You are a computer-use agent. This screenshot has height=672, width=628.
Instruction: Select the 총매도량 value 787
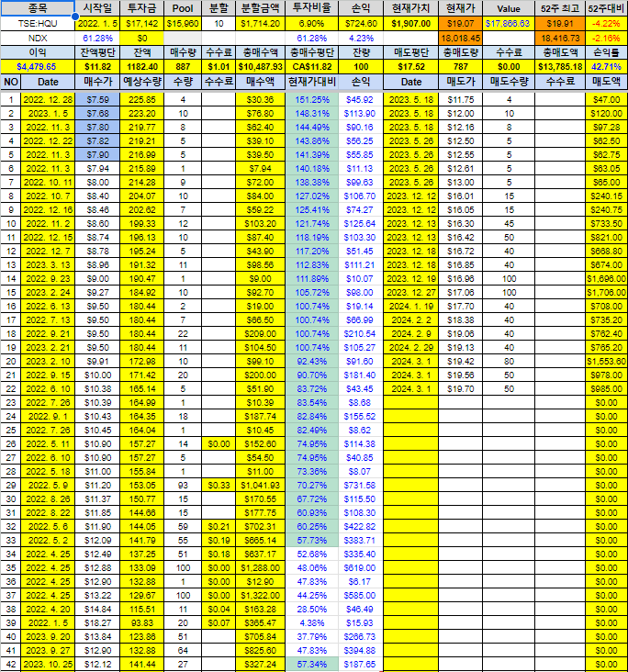(461, 66)
